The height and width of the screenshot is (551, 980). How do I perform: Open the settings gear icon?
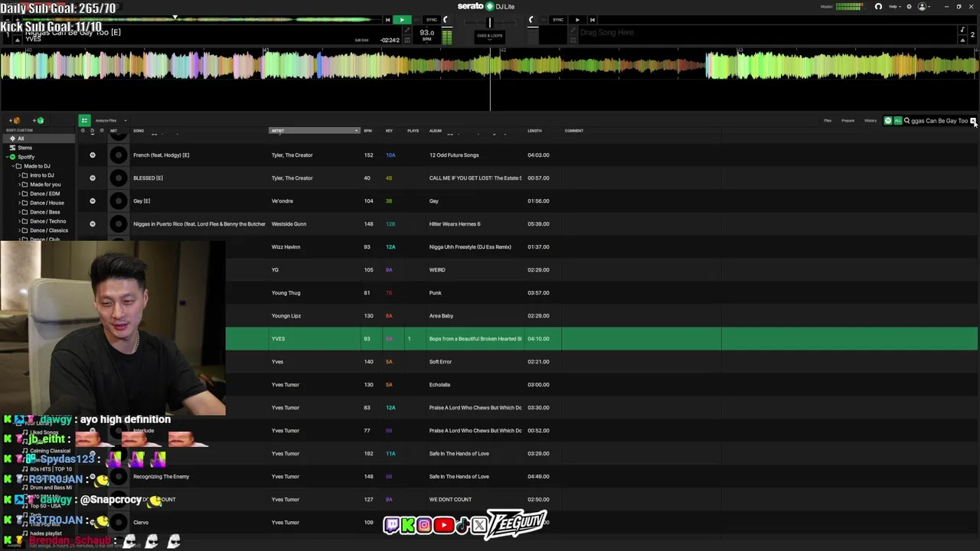909,6
